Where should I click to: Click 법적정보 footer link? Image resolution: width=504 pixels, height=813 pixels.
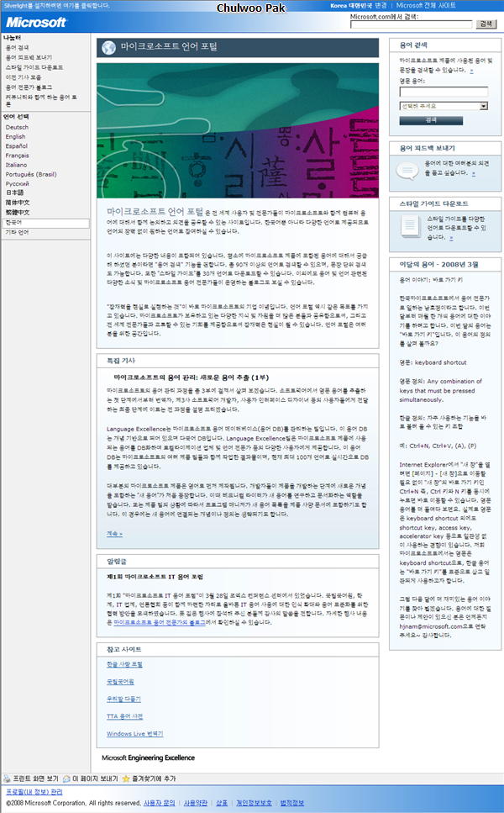pyautogui.click(x=292, y=803)
